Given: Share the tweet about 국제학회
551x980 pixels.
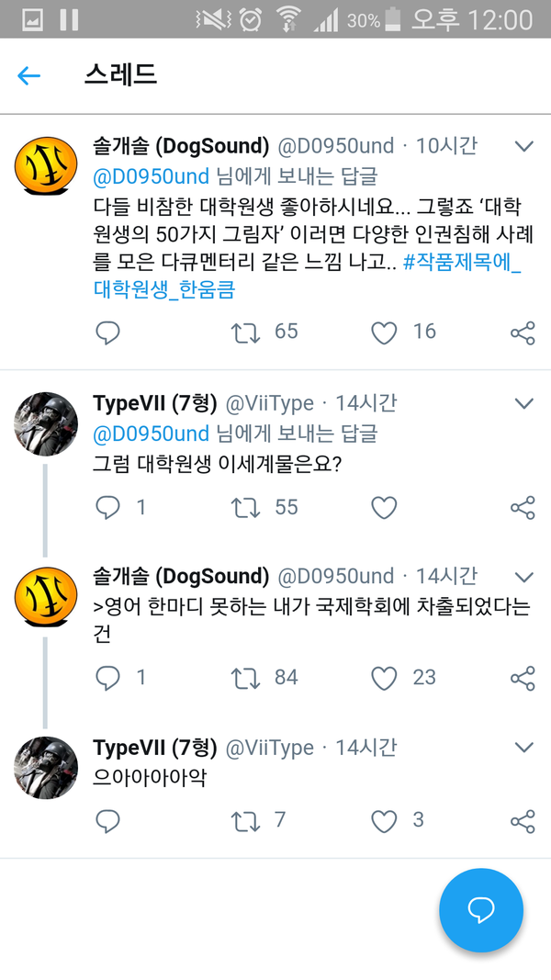Looking at the screenshot, I should tap(523, 679).
